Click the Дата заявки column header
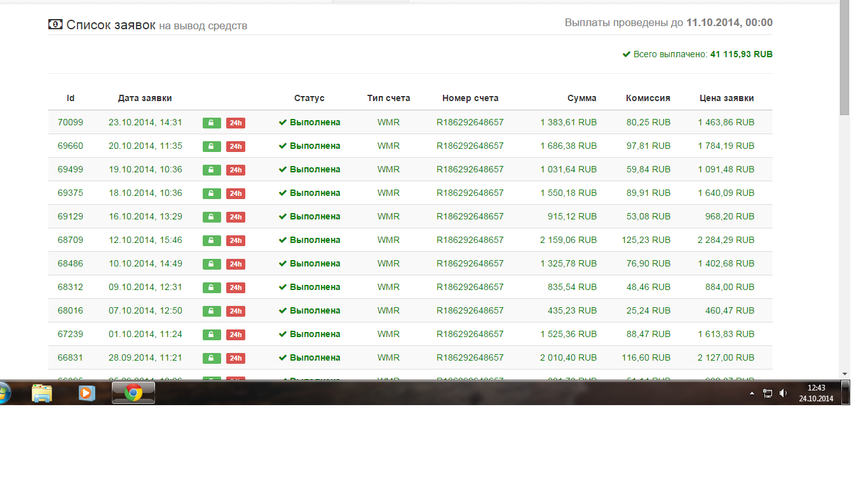This screenshot has width=868, height=491. tap(145, 98)
